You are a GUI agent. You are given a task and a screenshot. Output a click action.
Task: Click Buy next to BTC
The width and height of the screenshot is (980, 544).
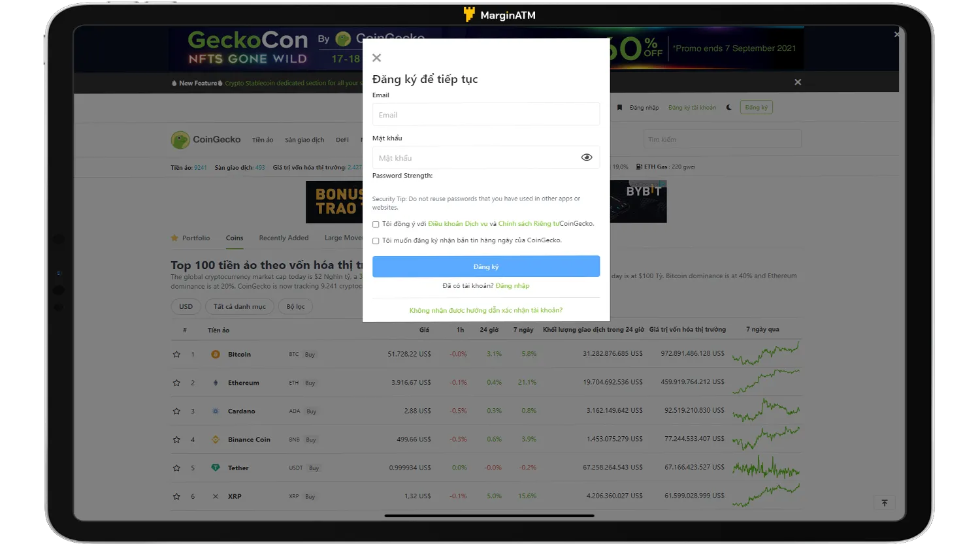[x=310, y=355]
